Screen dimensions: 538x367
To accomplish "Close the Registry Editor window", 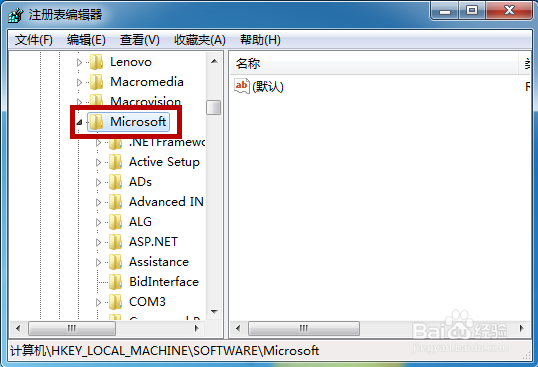I will click(x=510, y=11).
